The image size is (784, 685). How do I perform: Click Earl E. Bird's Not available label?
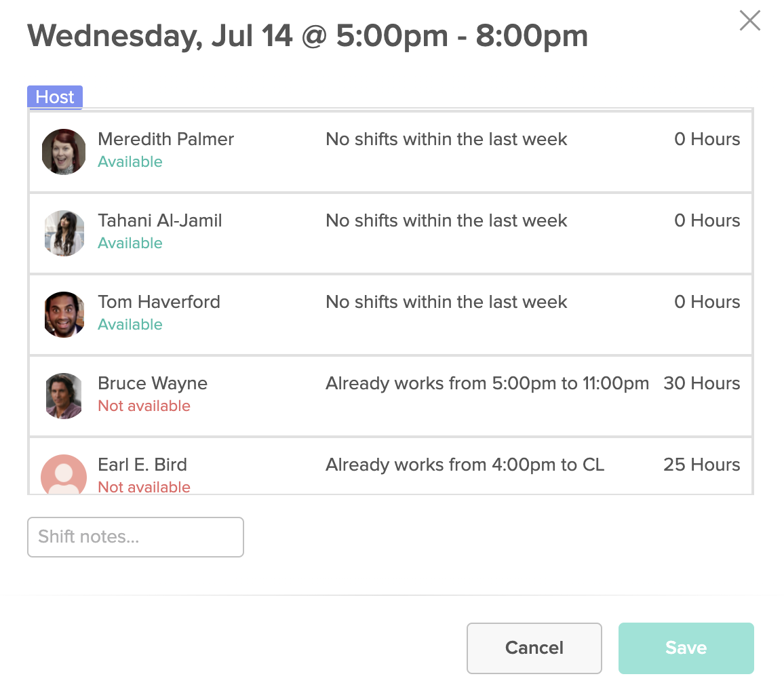[144, 487]
